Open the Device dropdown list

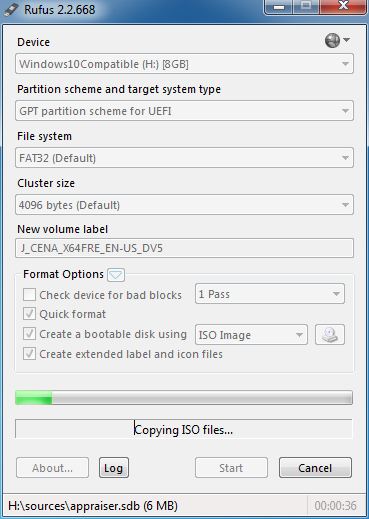pos(184,64)
